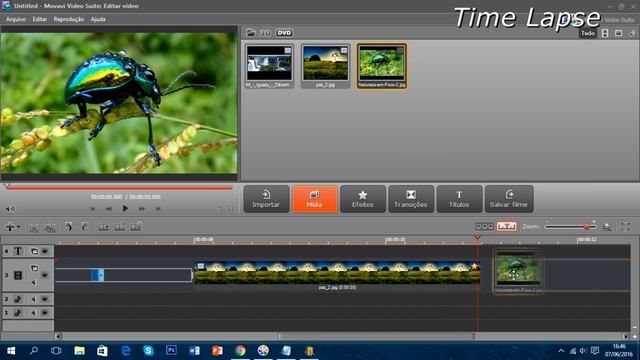Jump to the end of the preview
Screen dimensions: 640x360
pos(158,209)
